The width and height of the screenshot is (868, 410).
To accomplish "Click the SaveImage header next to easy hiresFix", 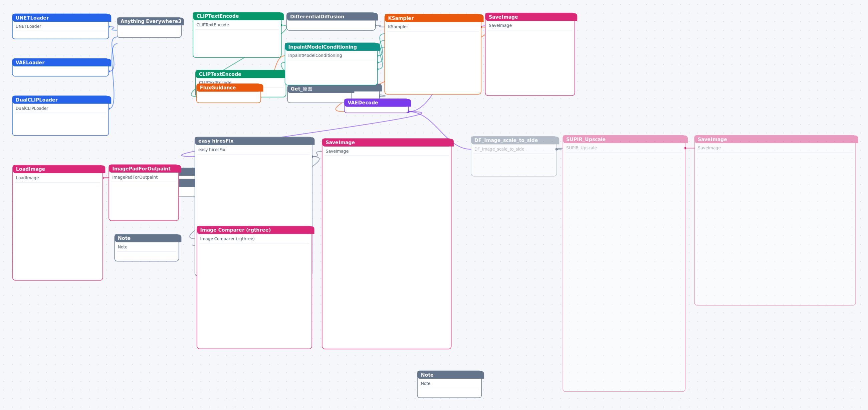I will [x=388, y=143].
